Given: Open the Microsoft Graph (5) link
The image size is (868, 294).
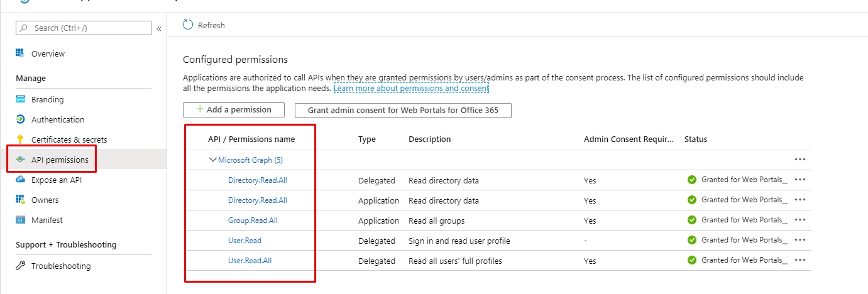Looking at the screenshot, I should click(x=250, y=160).
